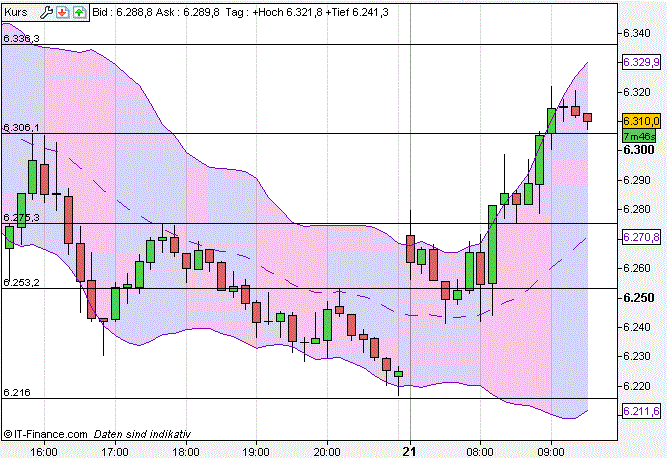
Task: Click the 6.340 price scale label
Action: coord(636,33)
